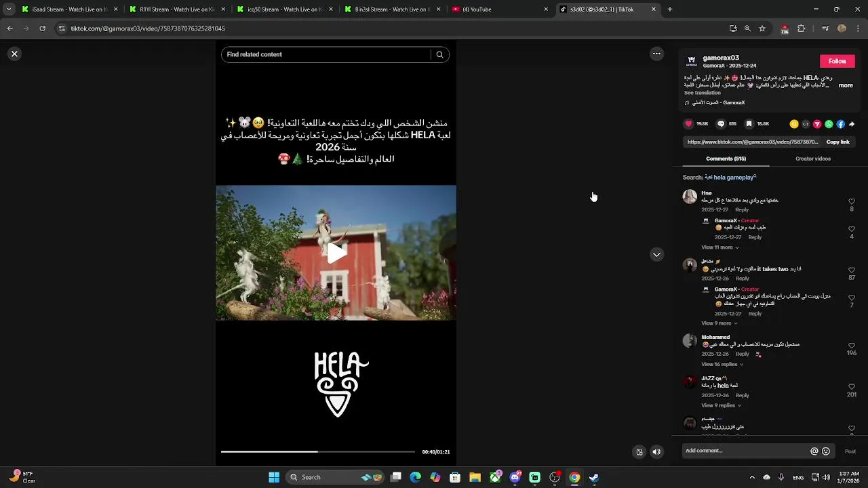The width and height of the screenshot is (868, 488).
Task: Reload the page with browser refresh button
Action: (42, 28)
